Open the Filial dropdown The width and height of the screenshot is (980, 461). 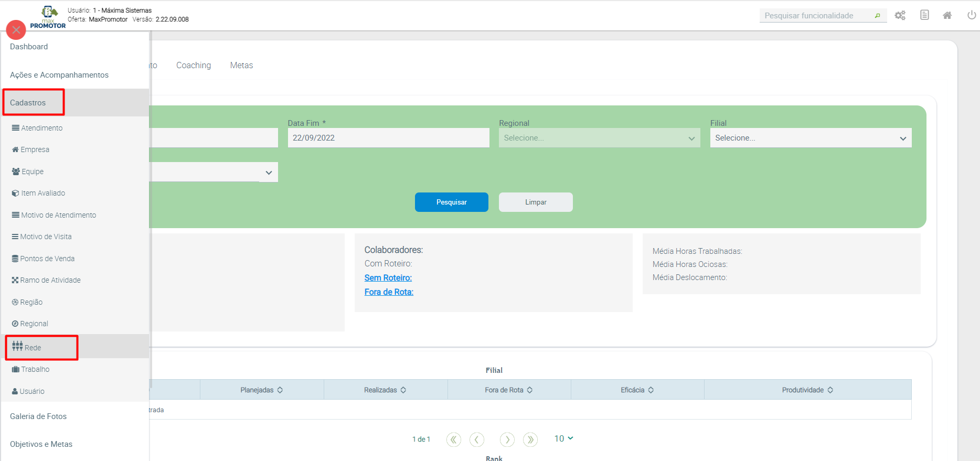click(x=811, y=138)
